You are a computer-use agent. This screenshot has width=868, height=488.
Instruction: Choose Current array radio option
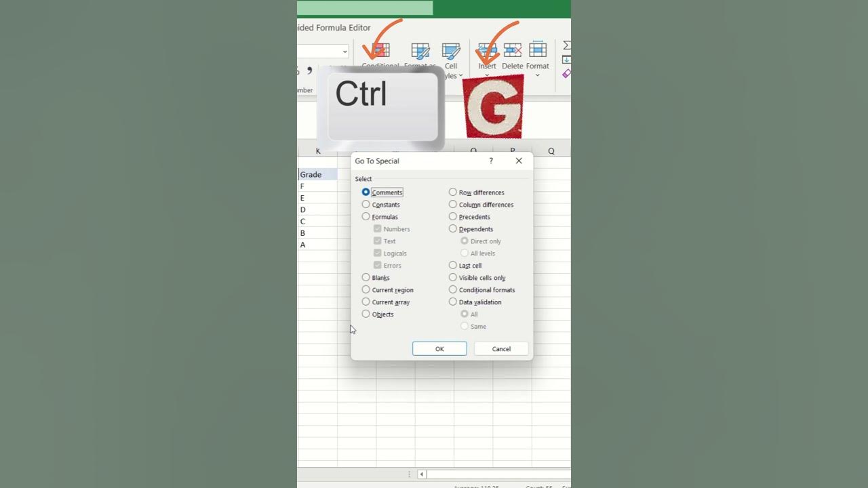click(x=366, y=302)
